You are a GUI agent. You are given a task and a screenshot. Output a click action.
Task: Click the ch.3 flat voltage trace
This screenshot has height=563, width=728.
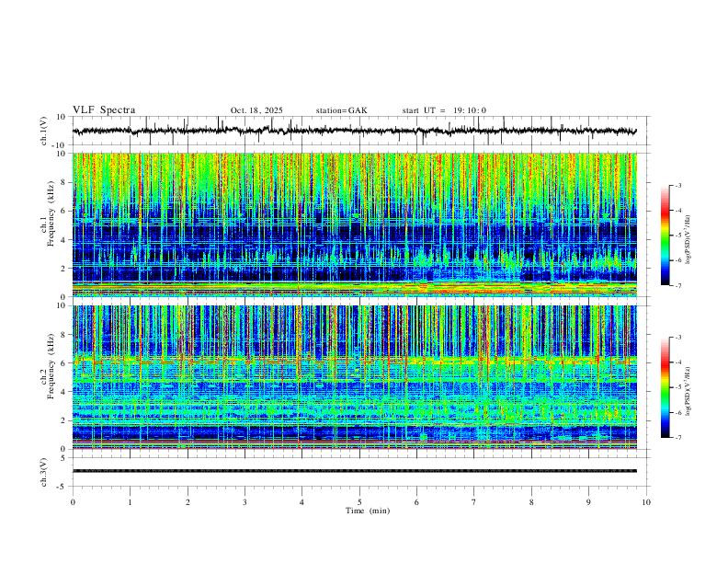354,471
